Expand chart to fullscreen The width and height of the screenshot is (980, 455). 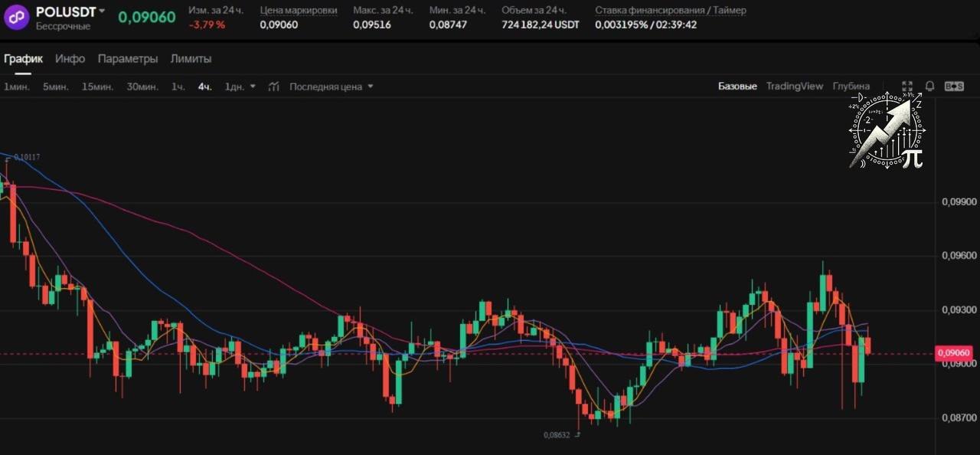(x=907, y=87)
